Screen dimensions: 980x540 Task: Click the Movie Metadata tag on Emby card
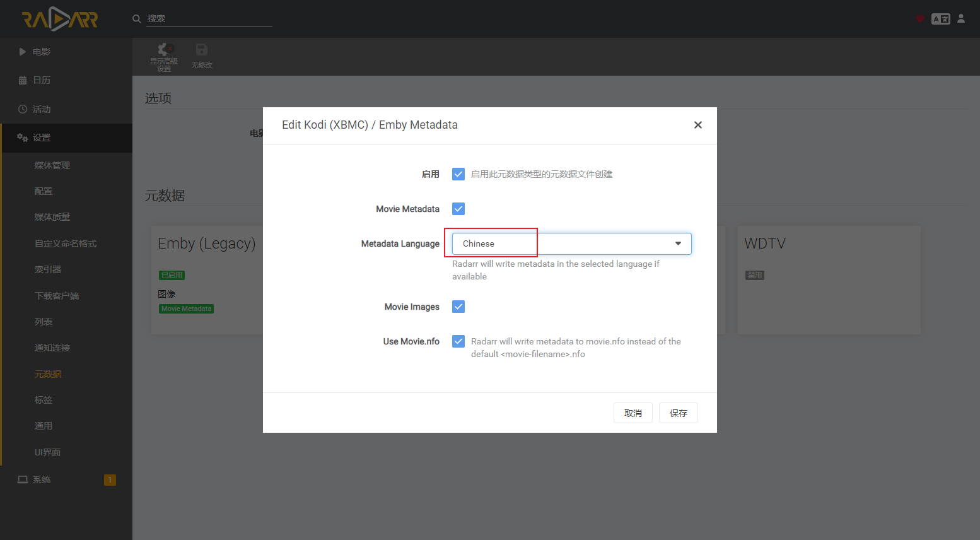(x=186, y=308)
